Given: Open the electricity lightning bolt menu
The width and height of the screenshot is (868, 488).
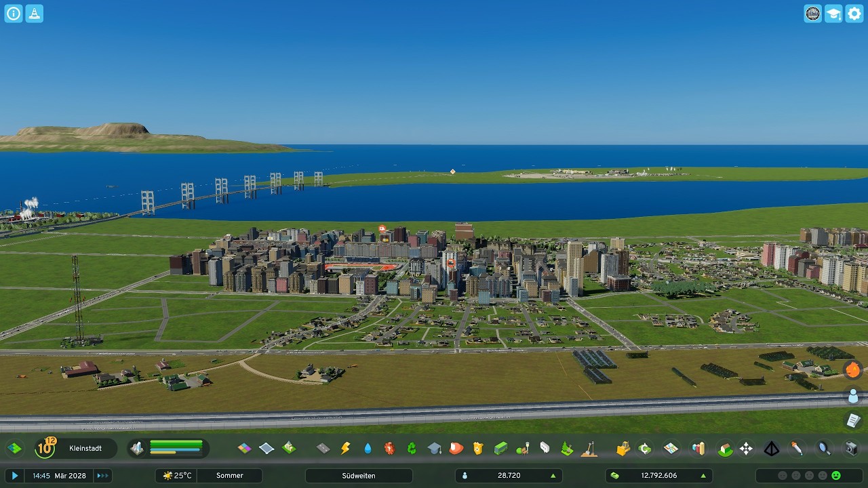Looking at the screenshot, I should click(x=345, y=448).
